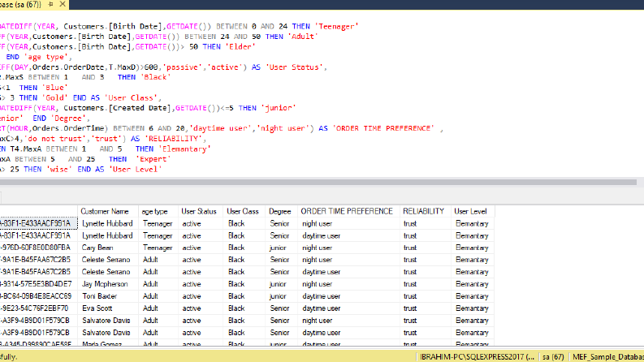Click the Eva Scott name cell
Screen dimensions: 644x362
point(108,308)
